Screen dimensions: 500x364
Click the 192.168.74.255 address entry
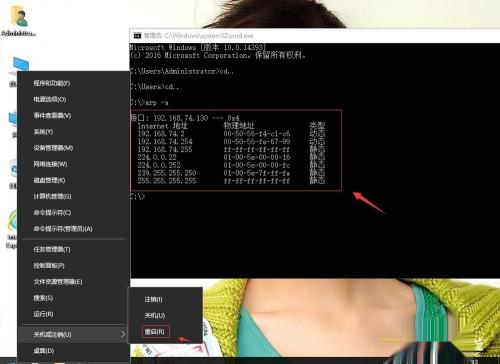tap(165, 149)
